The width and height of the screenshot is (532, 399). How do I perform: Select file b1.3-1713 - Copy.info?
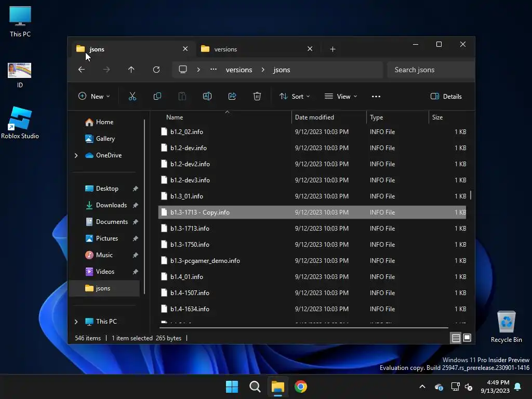point(312,212)
